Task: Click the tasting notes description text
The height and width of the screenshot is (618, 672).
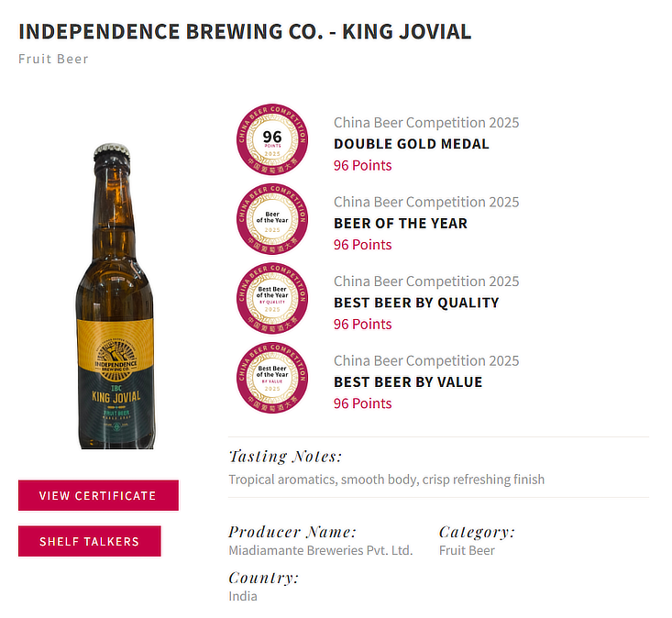Action: [386, 480]
